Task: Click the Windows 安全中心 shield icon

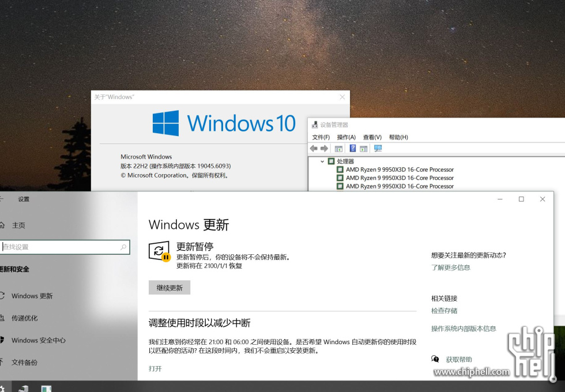Action: click(x=2, y=340)
